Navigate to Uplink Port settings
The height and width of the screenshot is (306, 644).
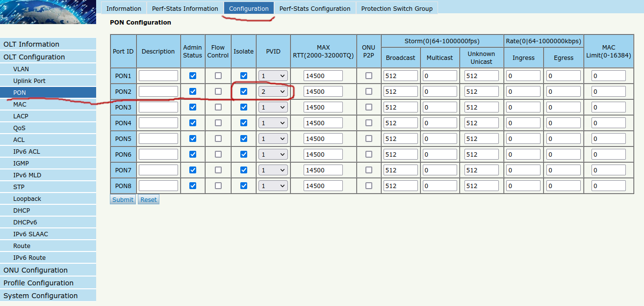[29, 81]
